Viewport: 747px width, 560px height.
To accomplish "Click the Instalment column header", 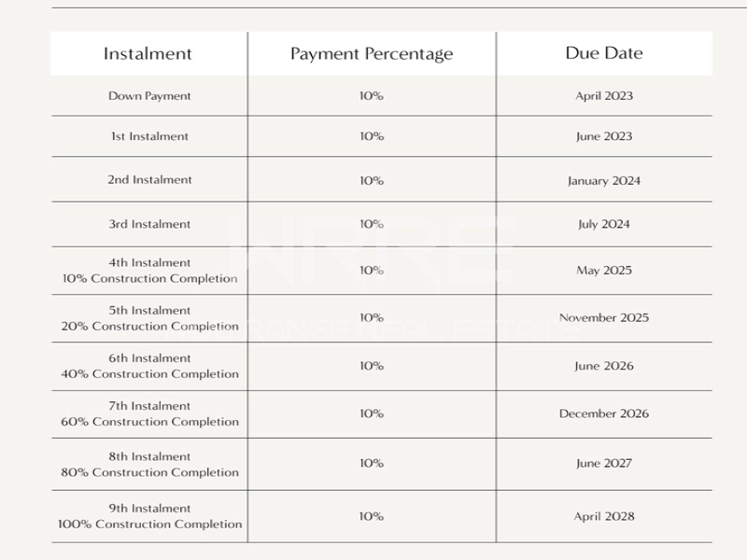I will click(x=148, y=54).
